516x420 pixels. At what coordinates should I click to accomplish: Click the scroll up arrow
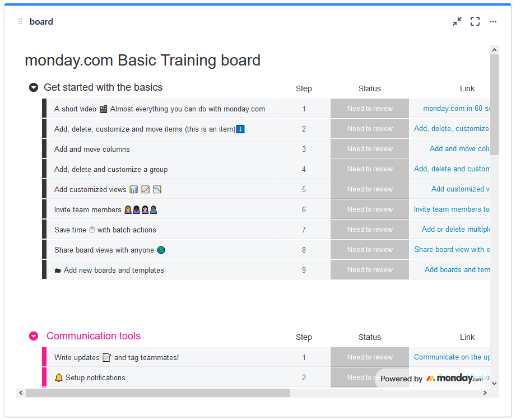coord(494,50)
